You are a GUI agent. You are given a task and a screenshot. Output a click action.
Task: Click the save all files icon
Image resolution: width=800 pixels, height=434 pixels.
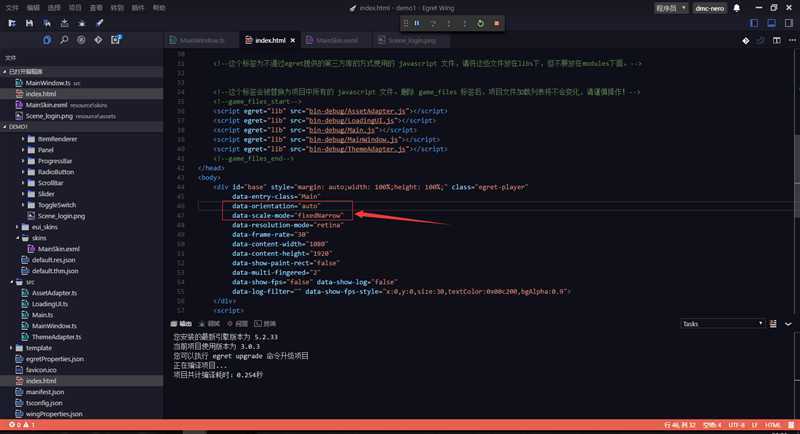pyautogui.click(x=47, y=23)
